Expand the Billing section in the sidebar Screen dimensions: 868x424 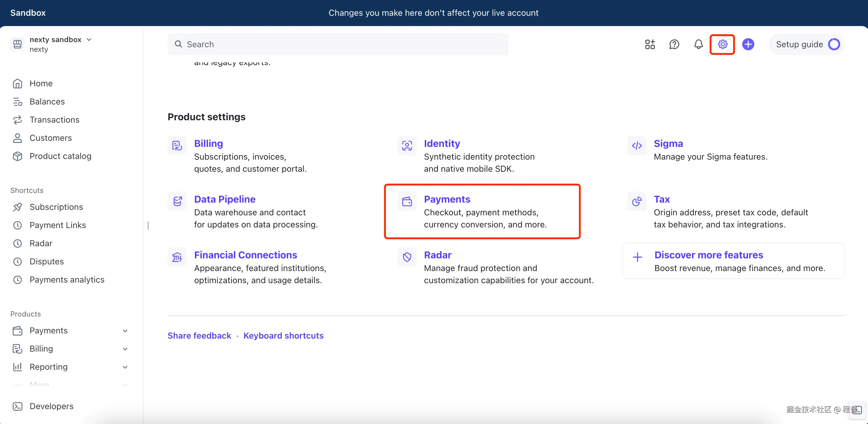click(x=125, y=349)
